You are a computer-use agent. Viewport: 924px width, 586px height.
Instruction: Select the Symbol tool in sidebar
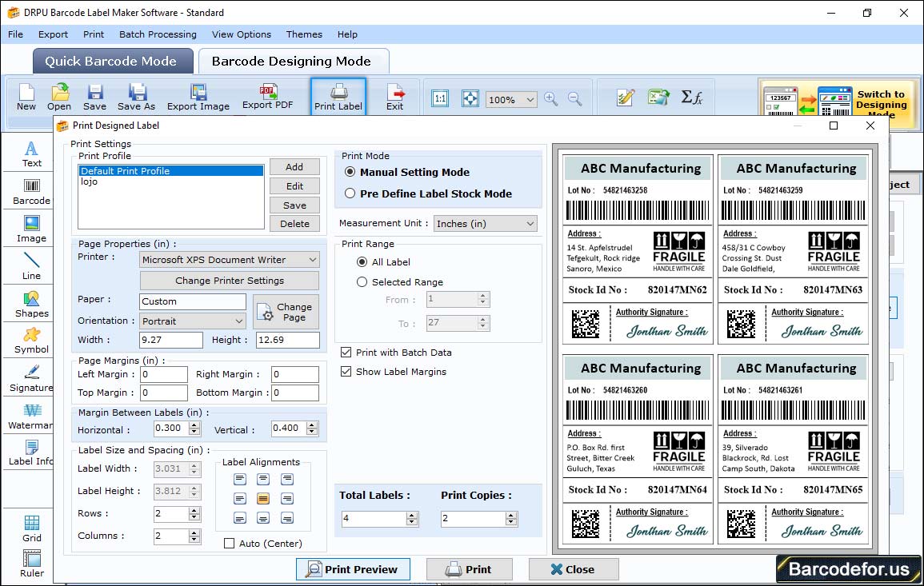click(x=32, y=341)
